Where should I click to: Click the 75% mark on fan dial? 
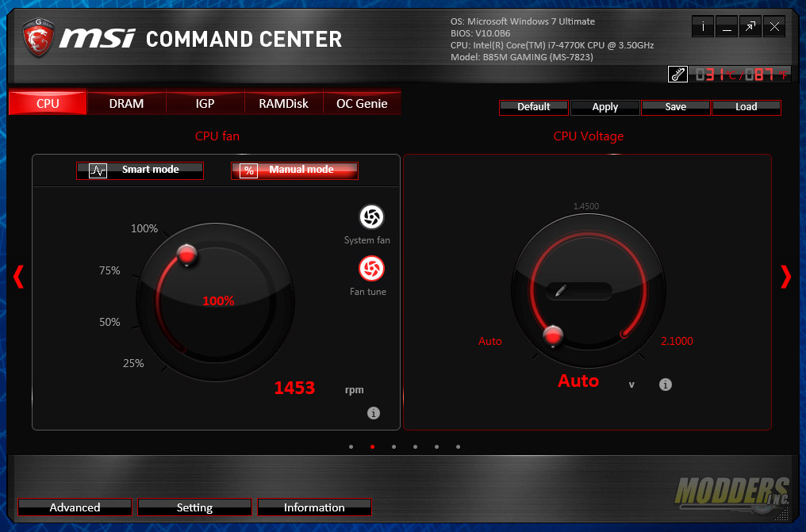(x=109, y=270)
